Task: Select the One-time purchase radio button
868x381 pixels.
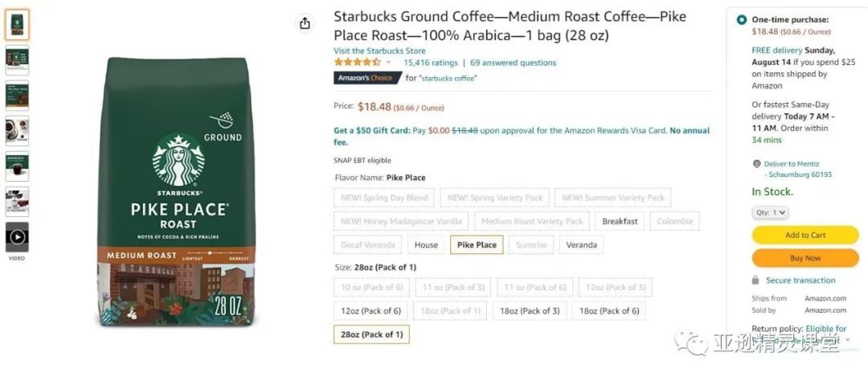Action: click(741, 19)
